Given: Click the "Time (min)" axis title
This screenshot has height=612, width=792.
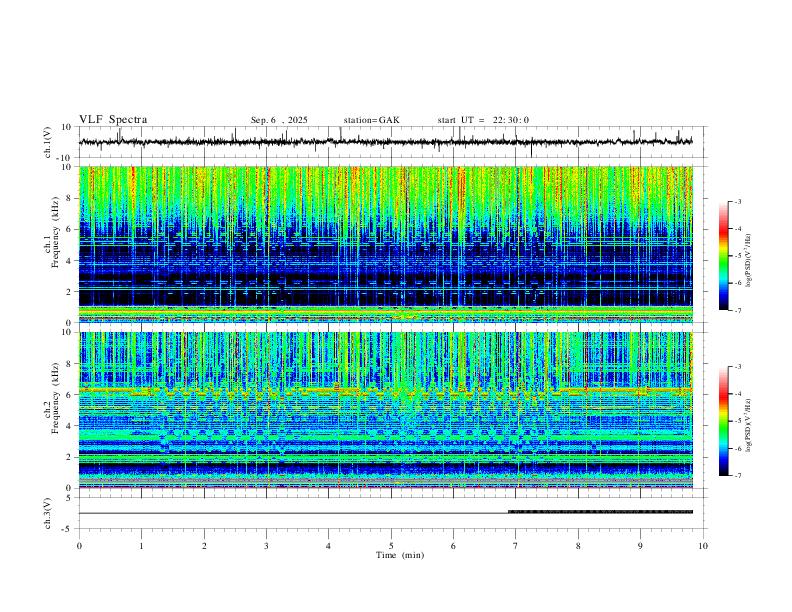Looking at the screenshot, I should 400,555.
